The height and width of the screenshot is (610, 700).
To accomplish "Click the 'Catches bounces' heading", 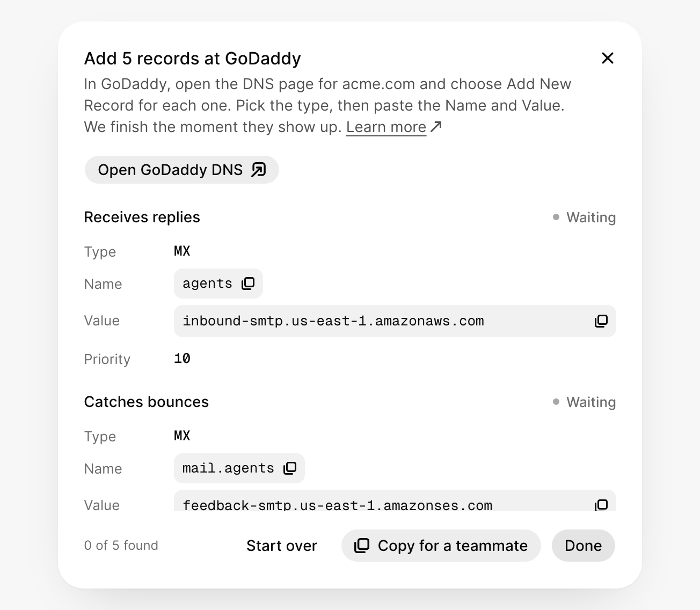I will pyautogui.click(x=147, y=402).
